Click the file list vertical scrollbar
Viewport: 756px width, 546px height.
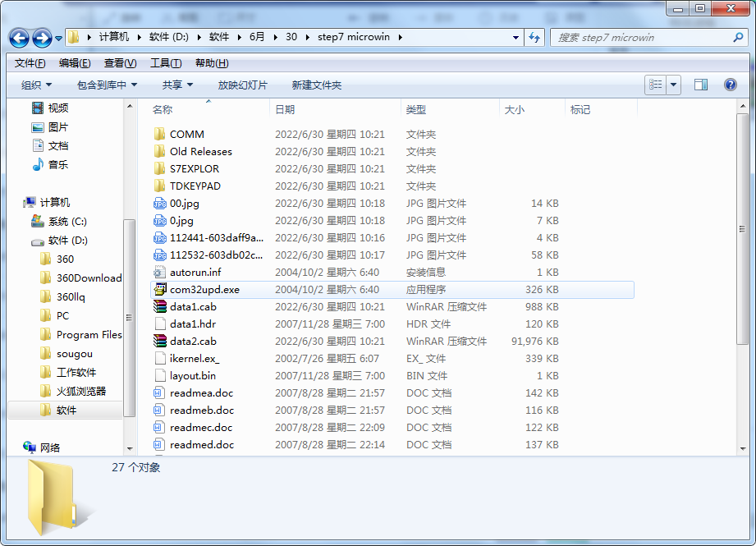[x=743, y=229]
